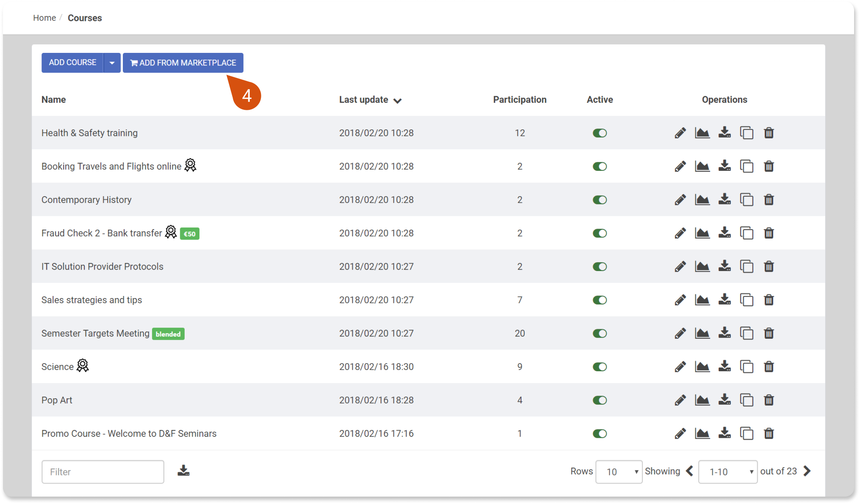Delete the Semester Targets Meeting course
Viewport: 860px width, 504px height.
click(769, 334)
